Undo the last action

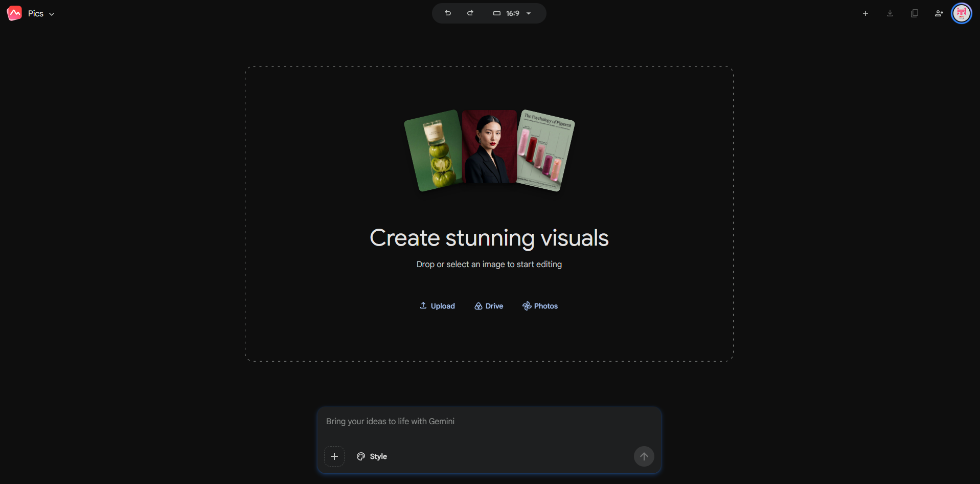pyautogui.click(x=448, y=13)
